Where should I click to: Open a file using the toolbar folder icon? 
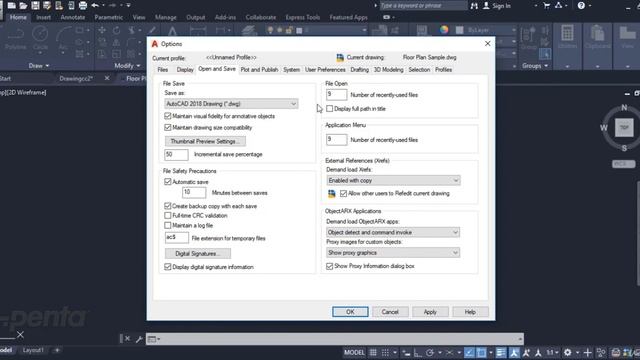pyautogui.click(x=23, y=5)
